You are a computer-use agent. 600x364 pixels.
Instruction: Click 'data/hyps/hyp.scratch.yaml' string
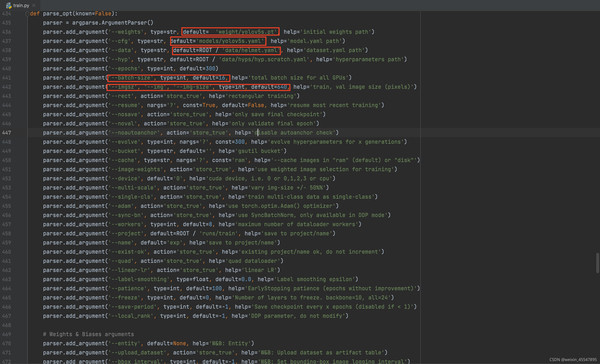[264, 59]
